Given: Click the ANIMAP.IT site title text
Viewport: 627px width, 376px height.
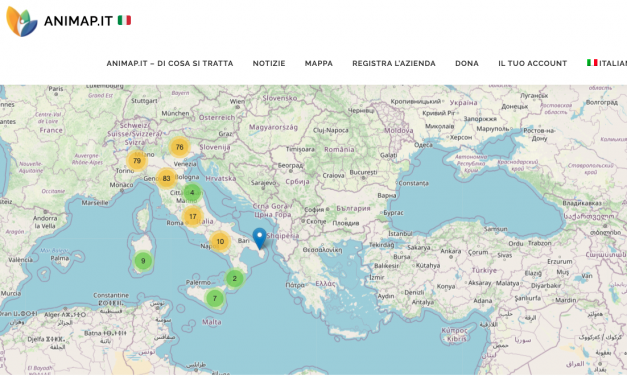Looking at the screenshot, I should (78, 21).
